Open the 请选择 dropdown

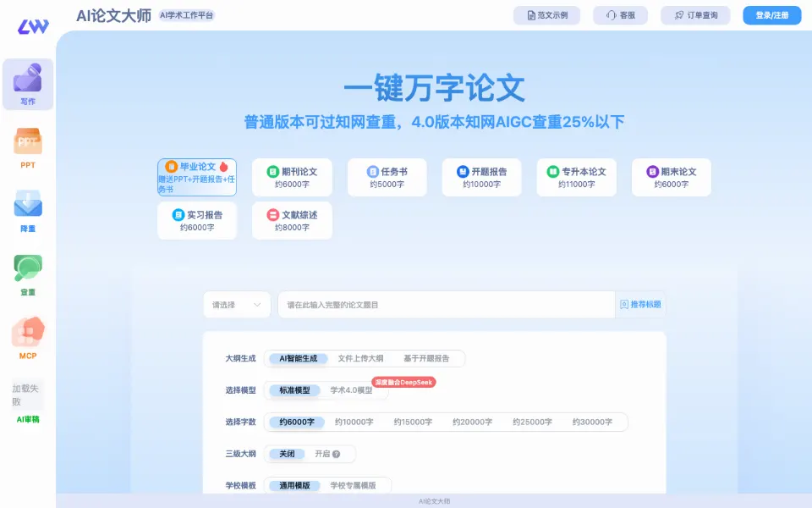(237, 305)
